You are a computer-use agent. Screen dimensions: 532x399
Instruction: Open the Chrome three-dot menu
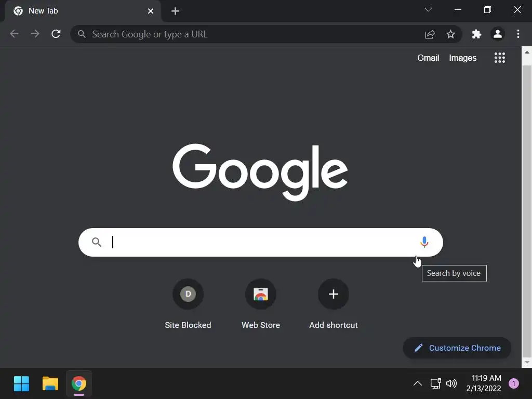click(518, 34)
